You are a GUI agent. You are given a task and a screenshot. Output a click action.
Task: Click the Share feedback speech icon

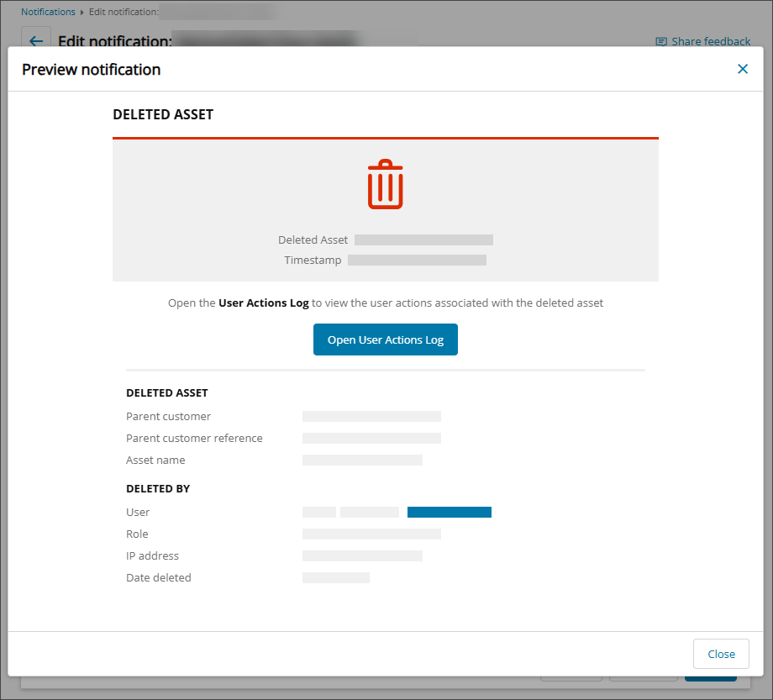(661, 41)
